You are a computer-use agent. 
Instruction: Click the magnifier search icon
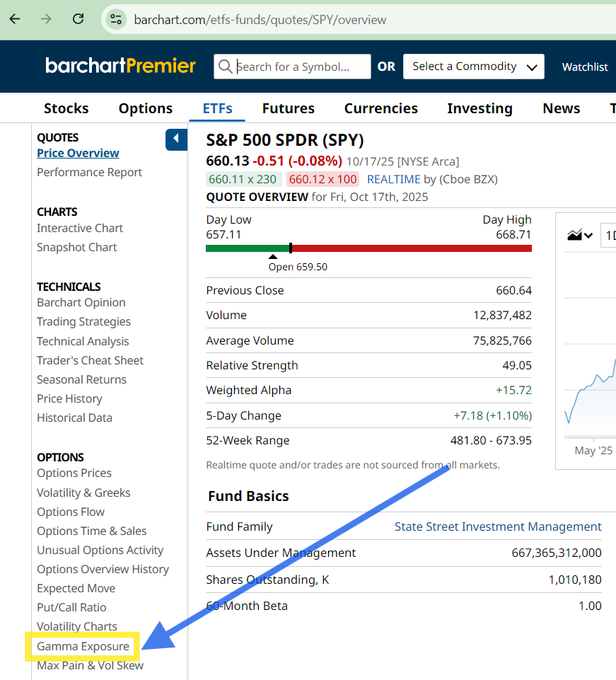coord(226,67)
